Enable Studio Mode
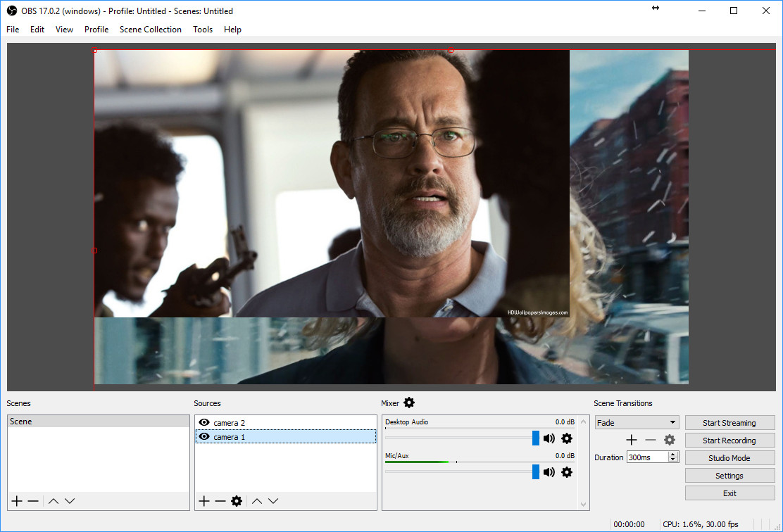Screen dimensions: 783x532 tap(729, 457)
